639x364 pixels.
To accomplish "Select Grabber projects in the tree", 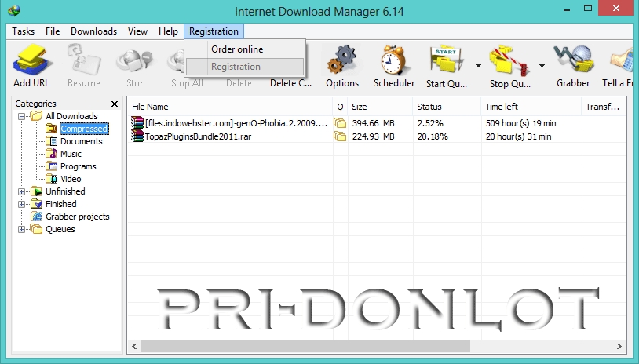I will 78,217.
